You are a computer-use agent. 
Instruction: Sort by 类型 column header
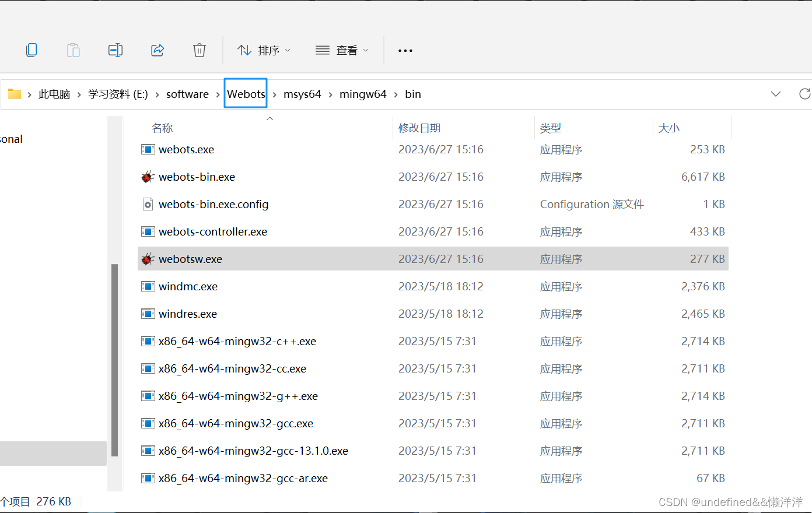551,128
